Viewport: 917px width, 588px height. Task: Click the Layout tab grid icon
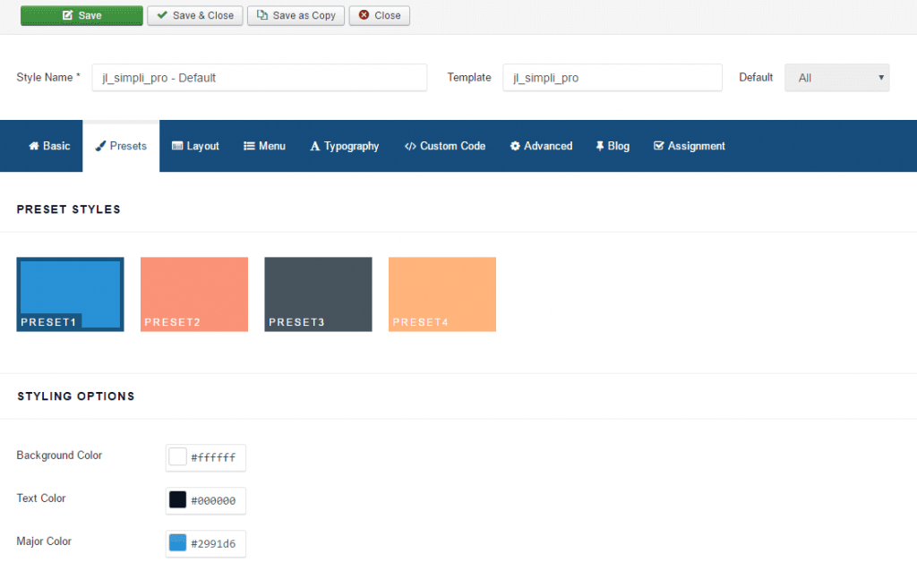click(177, 146)
